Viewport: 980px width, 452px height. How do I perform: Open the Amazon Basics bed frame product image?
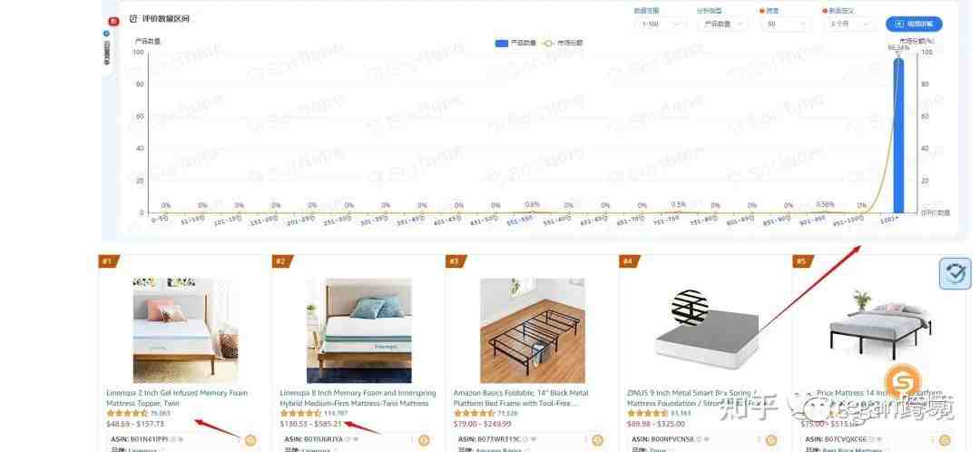click(x=533, y=330)
